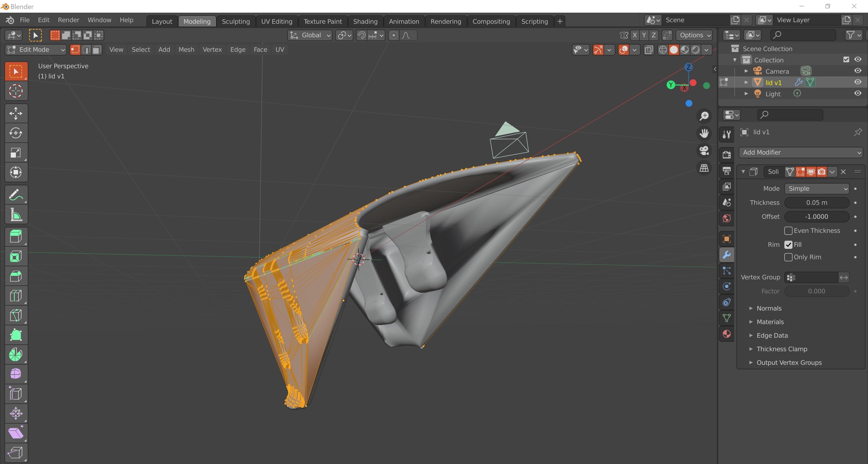Viewport: 868px width, 464px height.
Task: Enable the Even Thickness checkbox
Action: [x=788, y=231]
